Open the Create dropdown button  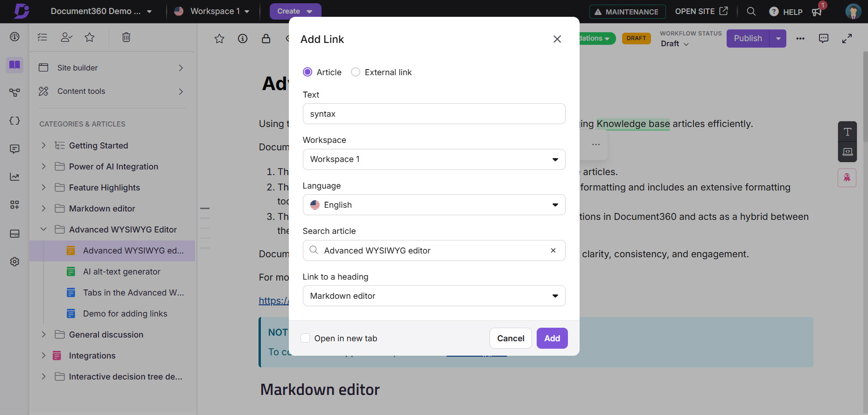[x=295, y=11]
